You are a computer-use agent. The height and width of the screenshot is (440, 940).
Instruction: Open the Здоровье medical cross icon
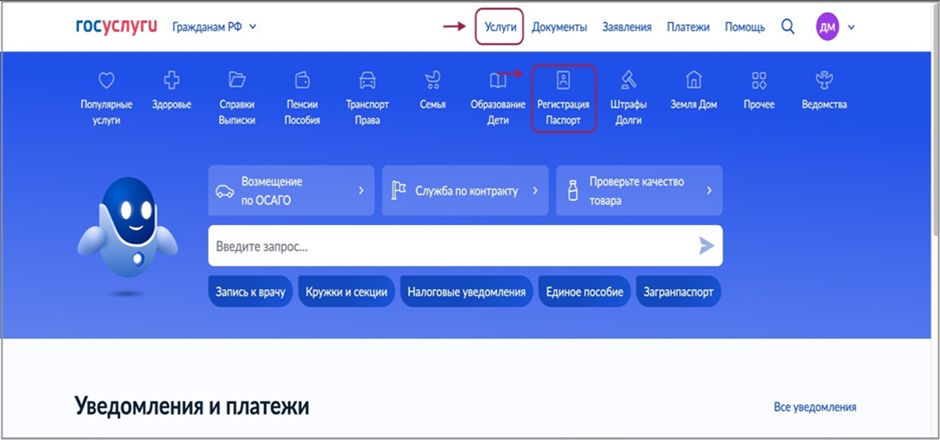pyautogui.click(x=172, y=80)
